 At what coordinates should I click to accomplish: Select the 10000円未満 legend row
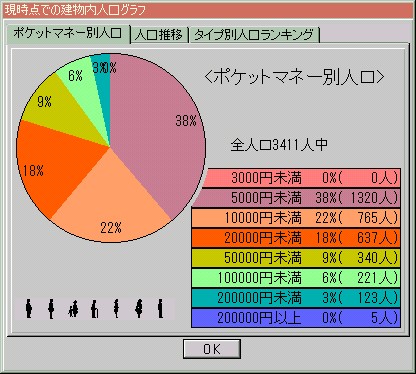coord(296,218)
